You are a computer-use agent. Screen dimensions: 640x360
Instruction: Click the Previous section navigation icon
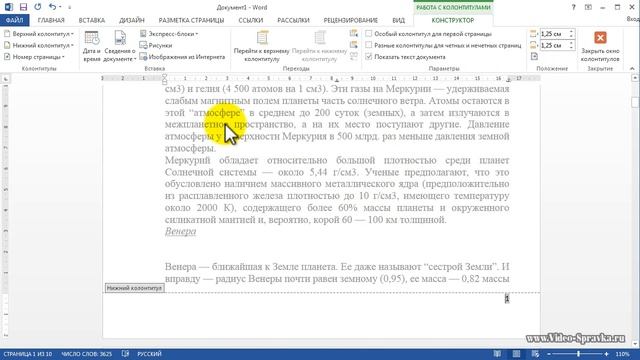click(354, 34)
